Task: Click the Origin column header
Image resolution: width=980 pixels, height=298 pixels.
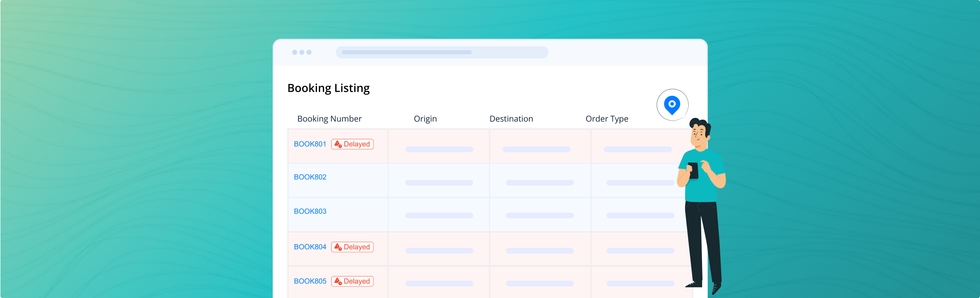Action: (x=425, y=119)
